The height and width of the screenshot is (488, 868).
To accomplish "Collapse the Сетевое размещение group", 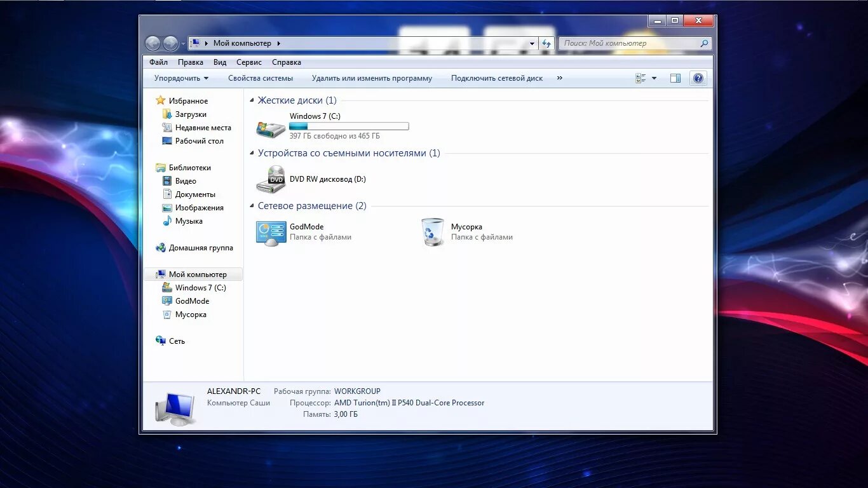I will 252,206.
